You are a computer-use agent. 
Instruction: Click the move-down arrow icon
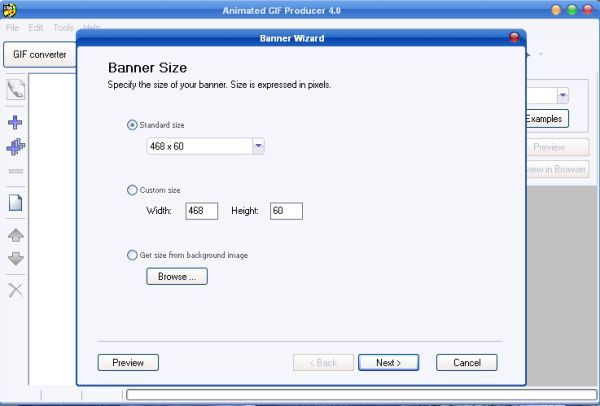[16, 259]
